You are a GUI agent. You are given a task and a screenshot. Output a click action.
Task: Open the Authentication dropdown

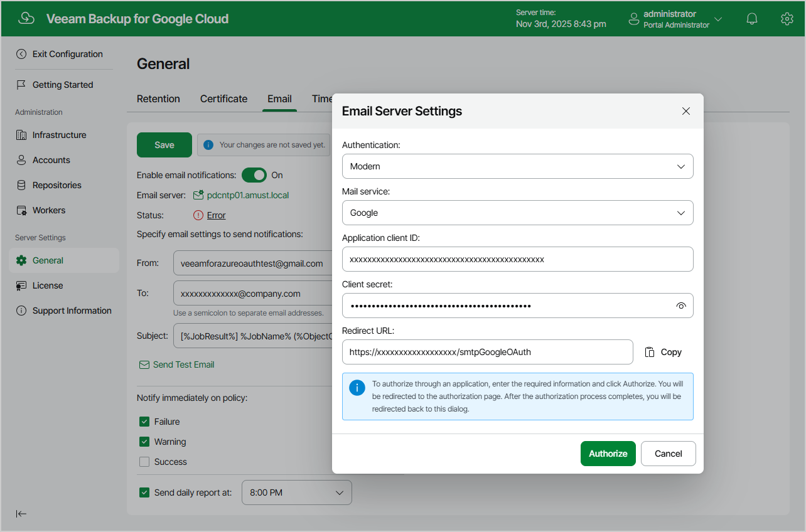[x=518, y=166]
